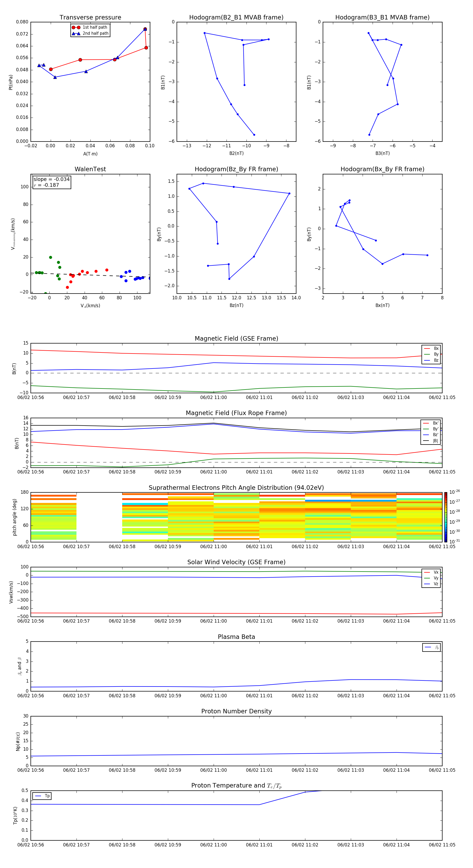Screen dimensions: 473x868
Task: Click '2nd half path' legend entry
Action: pyautogui.click(x=90, y=33)
